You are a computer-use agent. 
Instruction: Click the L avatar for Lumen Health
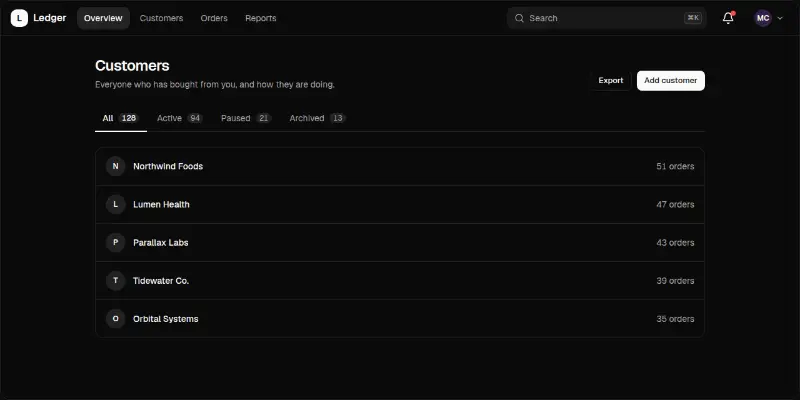pos(115,205)
